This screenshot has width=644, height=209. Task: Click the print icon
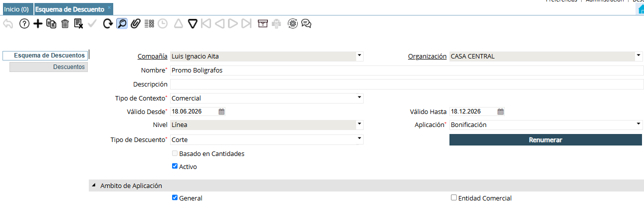point(277,23)
